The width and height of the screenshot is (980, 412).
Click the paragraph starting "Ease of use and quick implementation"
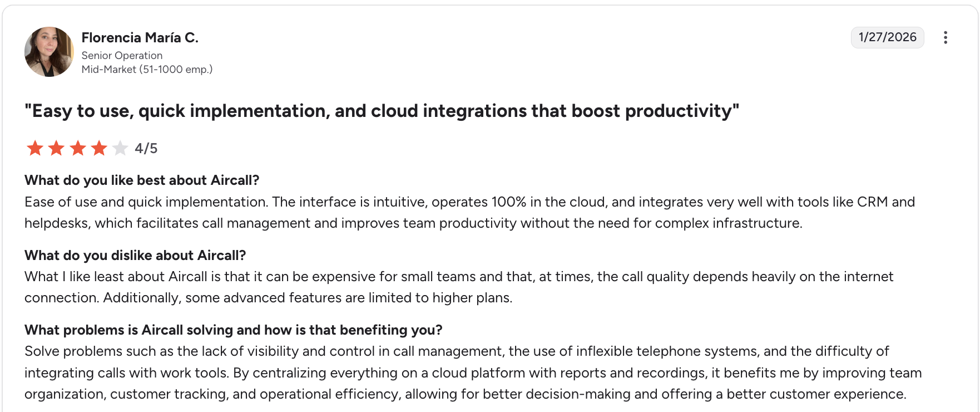470,212
